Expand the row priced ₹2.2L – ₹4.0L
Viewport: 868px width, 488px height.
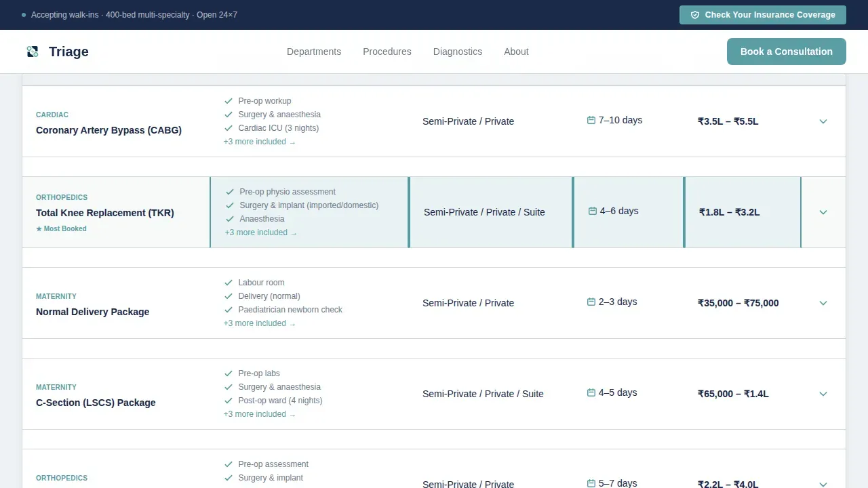coord(823,484)
